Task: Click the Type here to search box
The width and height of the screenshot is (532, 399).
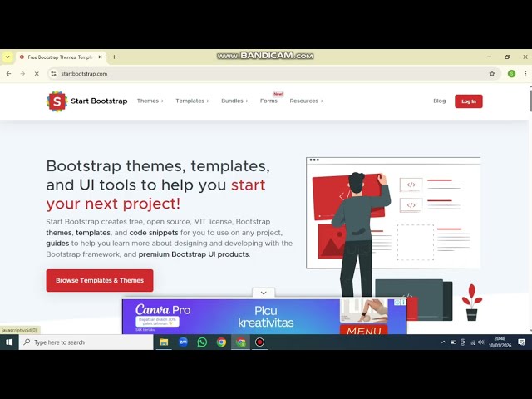Action: [86, 342]
